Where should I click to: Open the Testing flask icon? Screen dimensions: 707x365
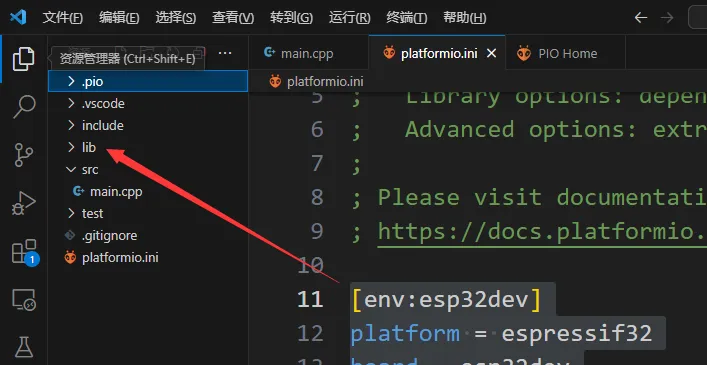[x=23, y=347]
